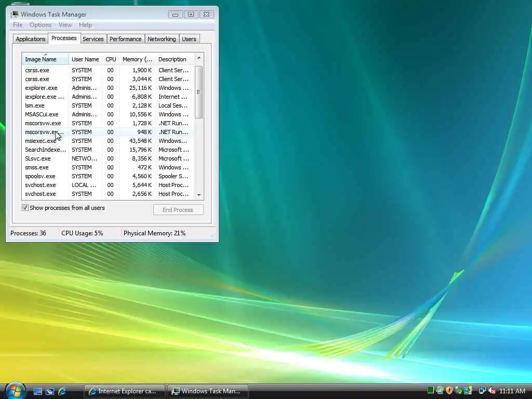This screenshot has width=532, height=399.
Task: Click the Show Desktop quick launch icon
Action: point(37,391)
